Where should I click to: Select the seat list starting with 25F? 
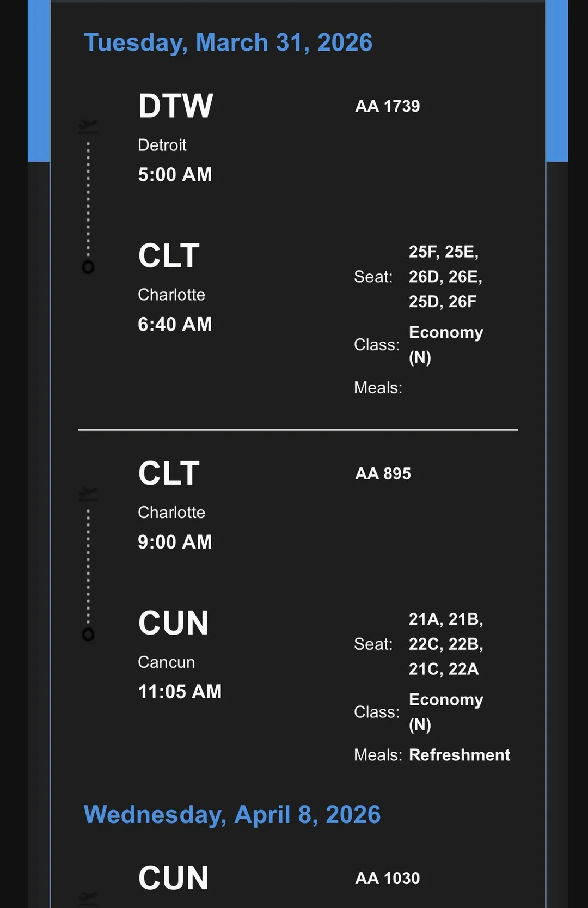click(445, 276)
